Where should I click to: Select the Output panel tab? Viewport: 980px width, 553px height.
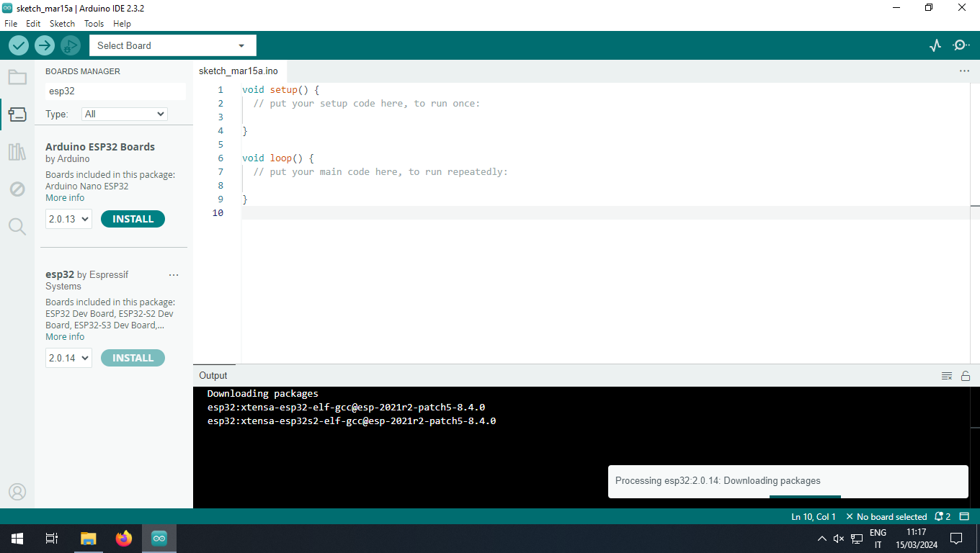[x=213, y=375]
